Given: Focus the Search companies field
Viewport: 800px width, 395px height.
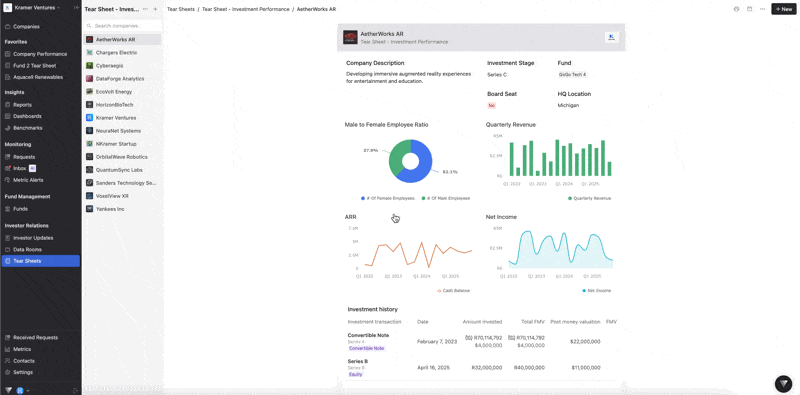Looking at the screenshot, I should pyautogui.click(x=122, y=26).
